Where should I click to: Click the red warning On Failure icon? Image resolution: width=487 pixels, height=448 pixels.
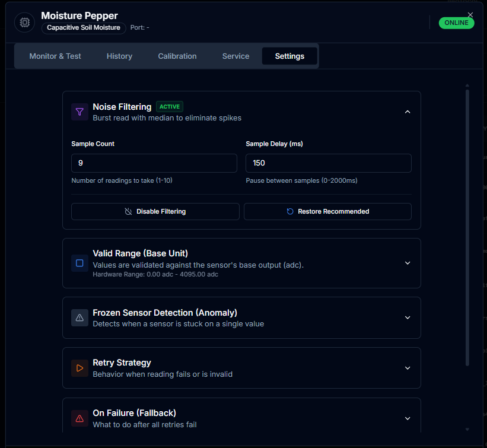79,418
